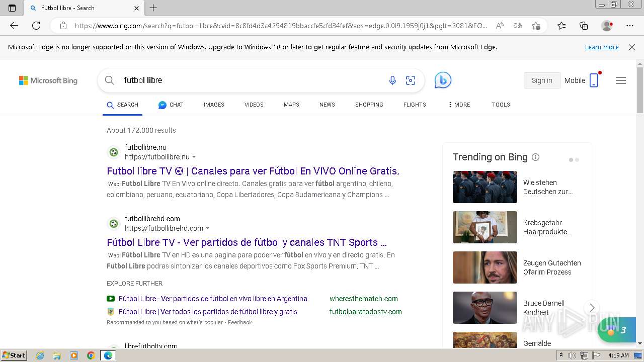Click volume speaker icon in system tray
The height and width of the screenshot is (362, 644).
(x=572, y=355)
